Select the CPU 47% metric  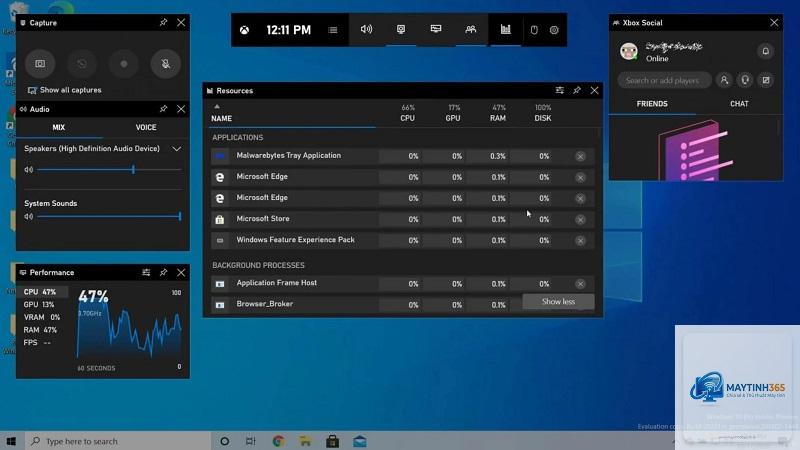pos(43,292)
